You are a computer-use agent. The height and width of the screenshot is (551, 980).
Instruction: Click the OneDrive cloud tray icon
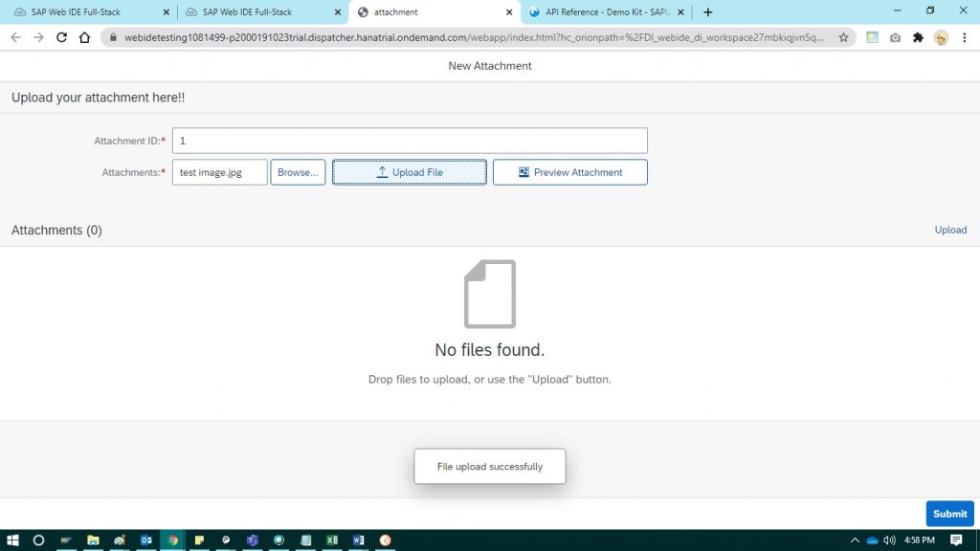pos(872,540)
